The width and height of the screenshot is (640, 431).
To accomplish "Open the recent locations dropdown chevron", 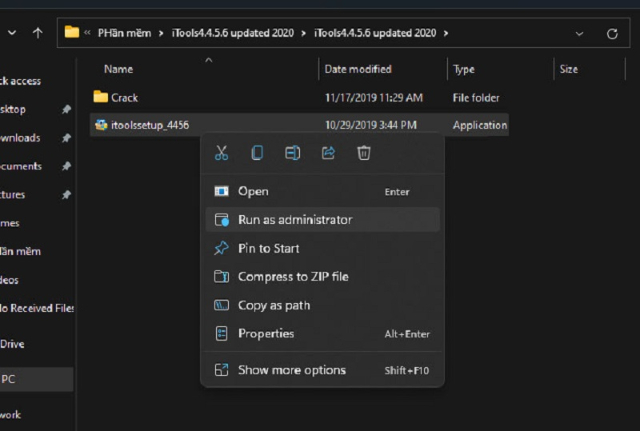I will [x=12, y=33].
